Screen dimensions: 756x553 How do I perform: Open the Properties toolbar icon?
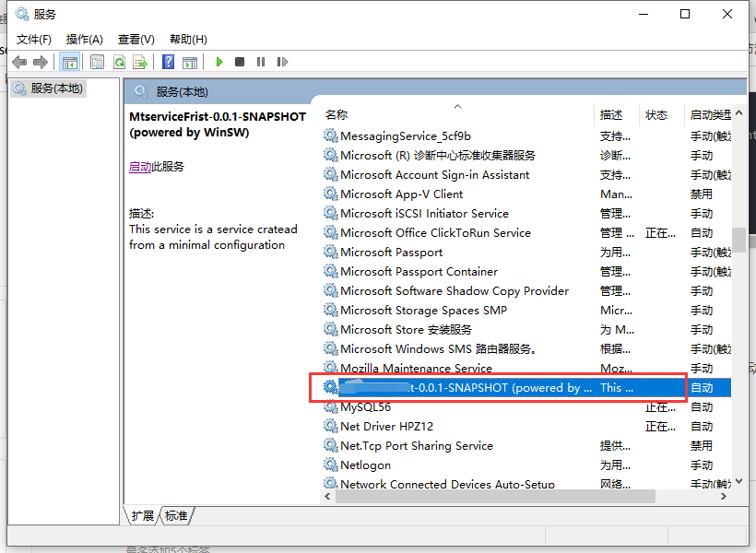tap(98, 62)
